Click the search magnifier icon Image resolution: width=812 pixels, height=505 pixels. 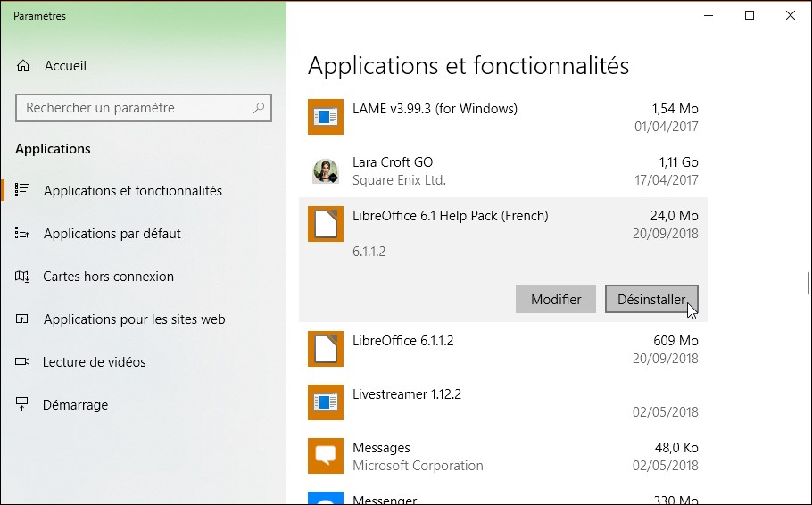coord(259,108)
